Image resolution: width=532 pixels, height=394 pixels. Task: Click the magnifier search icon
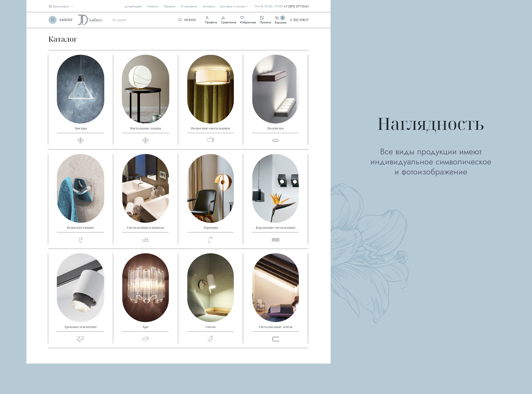pyautogui.click(x=180, y=20)
